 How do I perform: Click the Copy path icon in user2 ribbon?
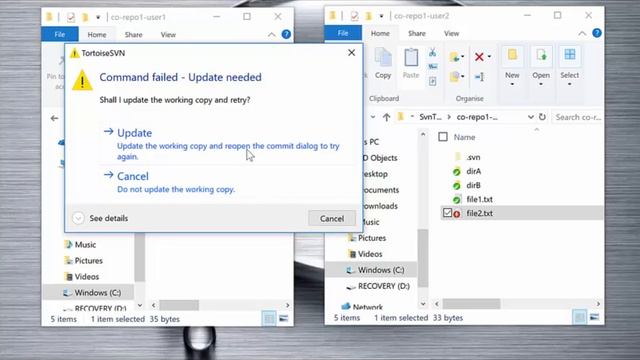pyautogui.click(x=433, y=67)
